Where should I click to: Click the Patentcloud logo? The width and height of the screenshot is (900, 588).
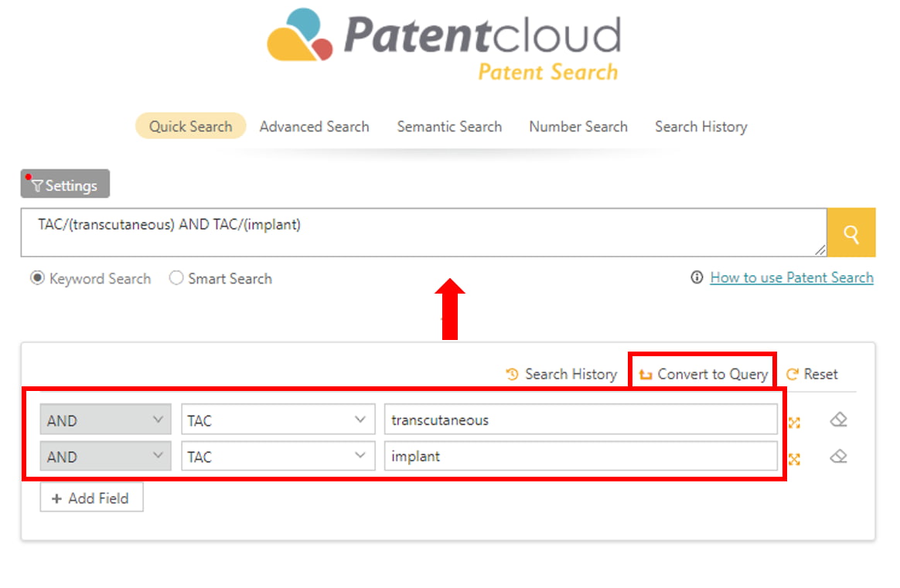[x=445, y=45]
